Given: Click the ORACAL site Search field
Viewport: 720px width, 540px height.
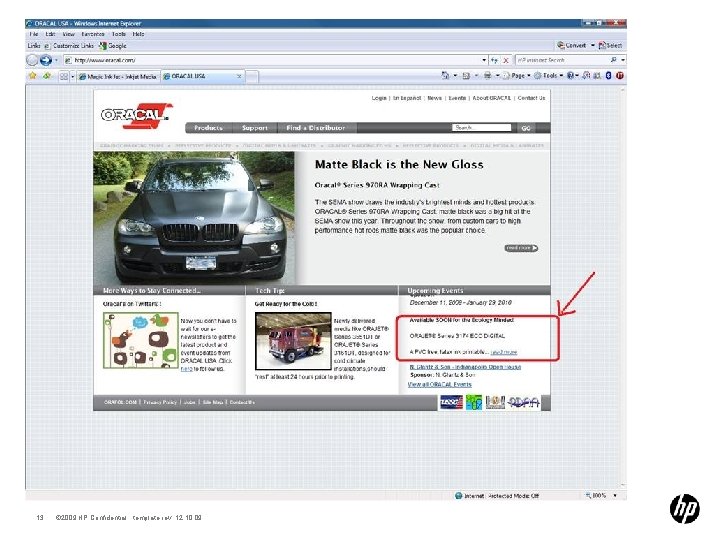Looking at the screenshot, I should [x=481, y=127].
